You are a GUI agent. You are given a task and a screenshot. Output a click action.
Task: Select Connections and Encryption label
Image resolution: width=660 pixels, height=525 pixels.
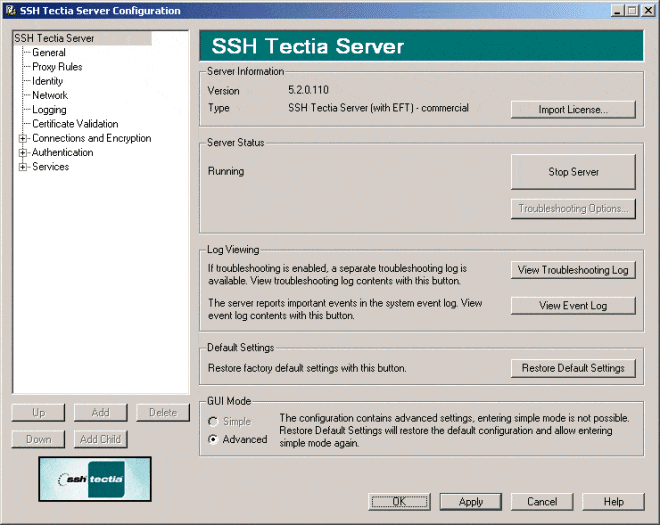pos(92,138)
